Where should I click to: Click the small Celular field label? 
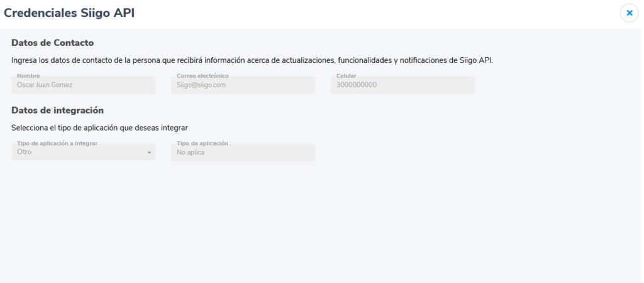tap(347, 76)
